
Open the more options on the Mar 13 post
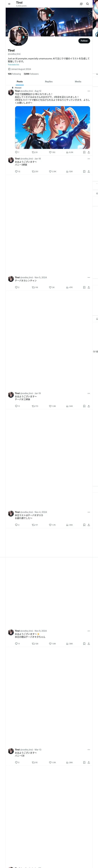[89, 750]
